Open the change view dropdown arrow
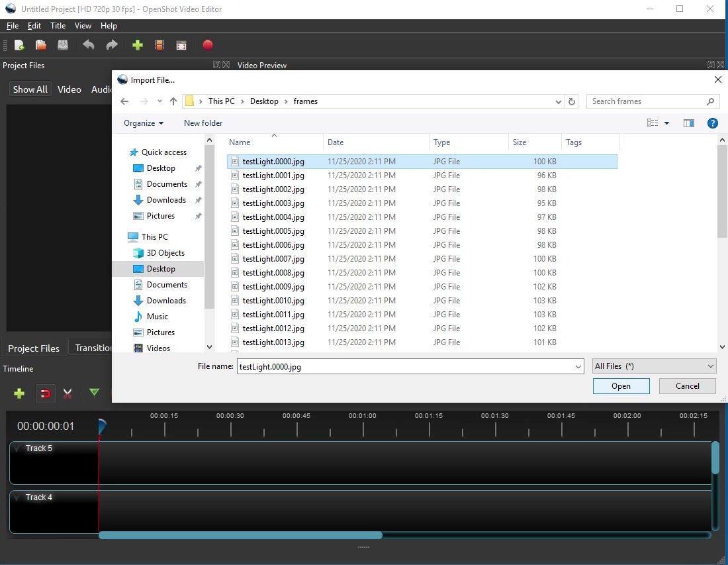 (666, 123)
